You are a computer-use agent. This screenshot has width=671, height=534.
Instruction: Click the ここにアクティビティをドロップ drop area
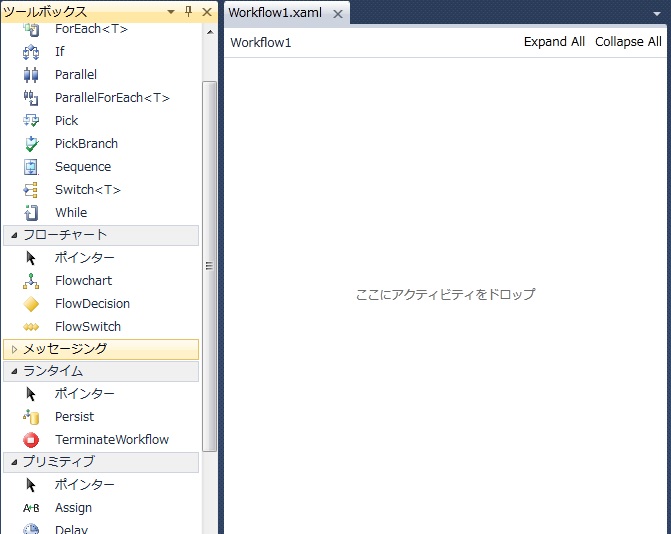445,294
